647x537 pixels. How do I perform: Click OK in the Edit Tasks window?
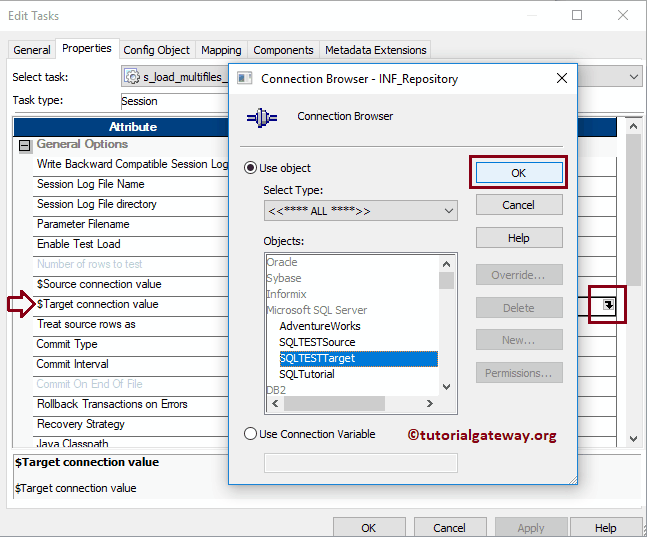coord(369,528)
